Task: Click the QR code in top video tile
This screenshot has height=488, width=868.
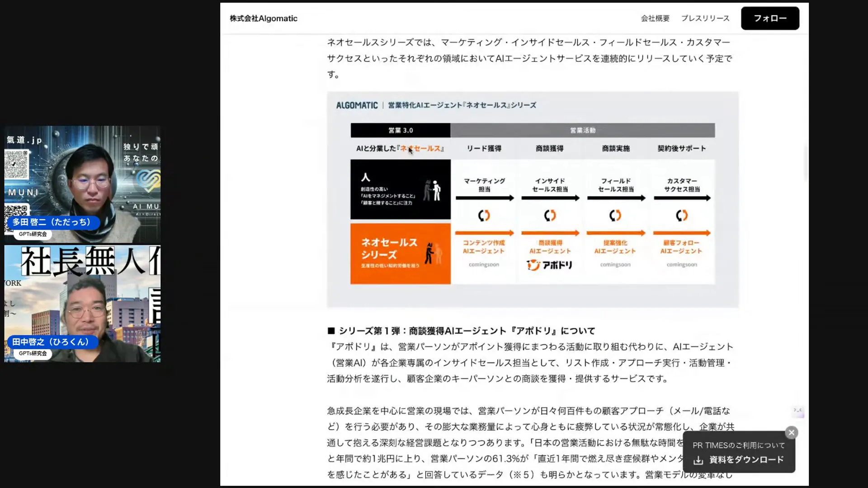Action: point(17,164)
